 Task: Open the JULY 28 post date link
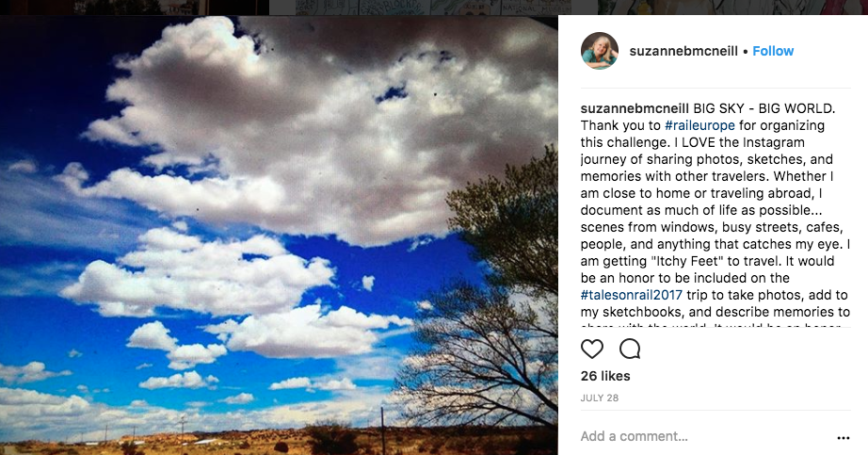click(x=600, y=398)
